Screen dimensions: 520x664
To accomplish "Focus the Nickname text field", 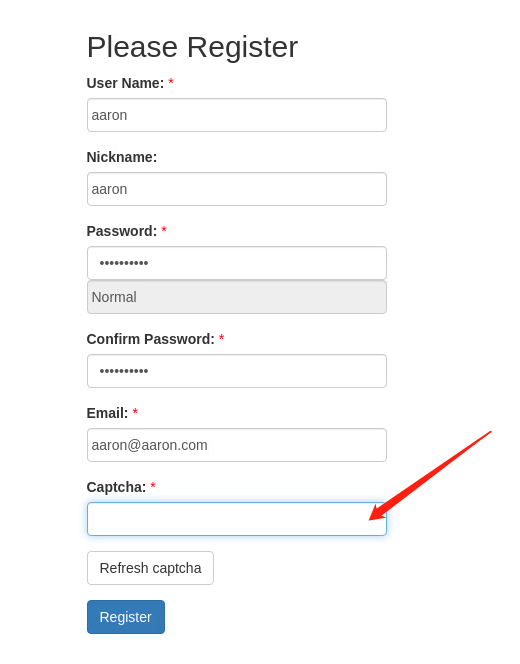I will tap(237, 189).
